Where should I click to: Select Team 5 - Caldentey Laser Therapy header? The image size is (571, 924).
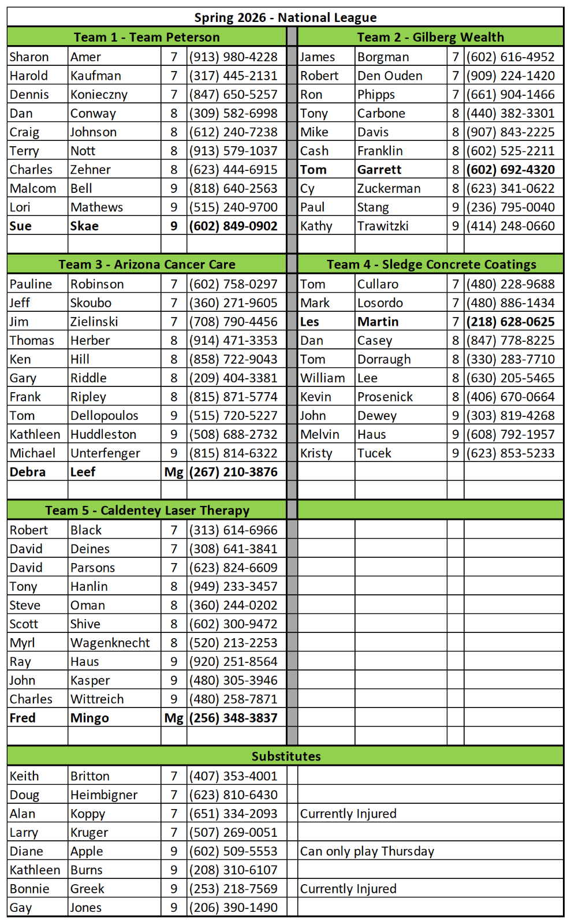click(x=147, y=511)
